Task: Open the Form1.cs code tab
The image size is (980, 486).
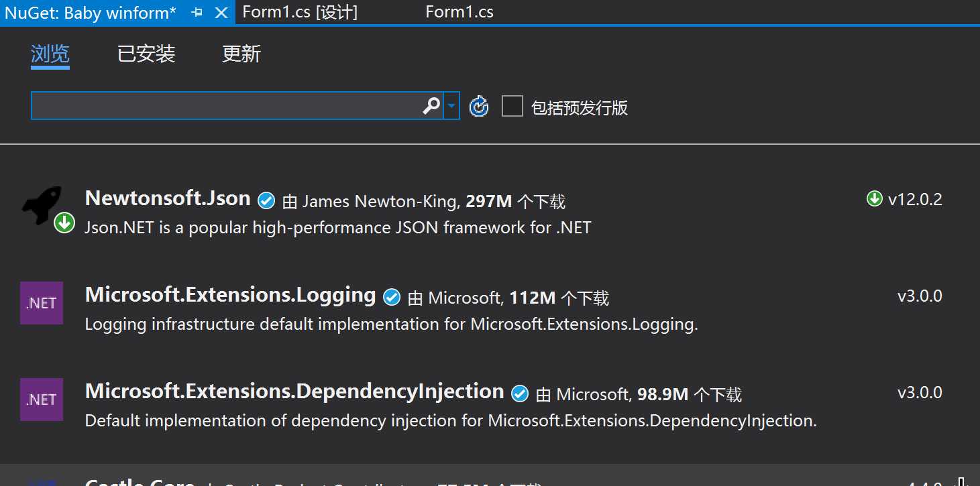Action: (459, 12)
